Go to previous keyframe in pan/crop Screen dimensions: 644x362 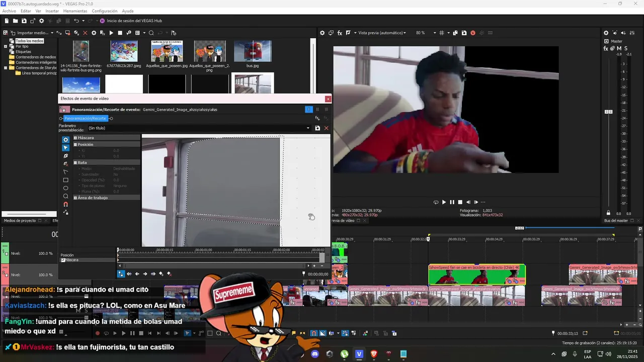point(137,274)
